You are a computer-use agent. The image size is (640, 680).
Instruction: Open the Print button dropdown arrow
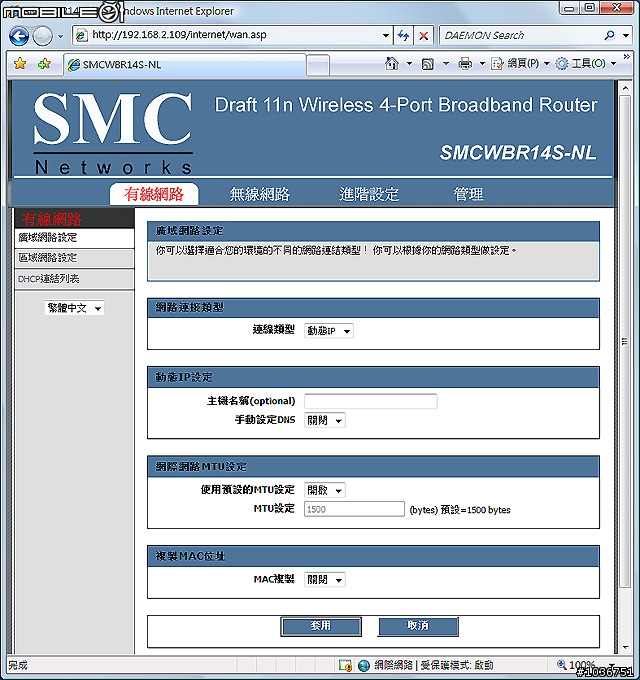(x=482, y=64)
